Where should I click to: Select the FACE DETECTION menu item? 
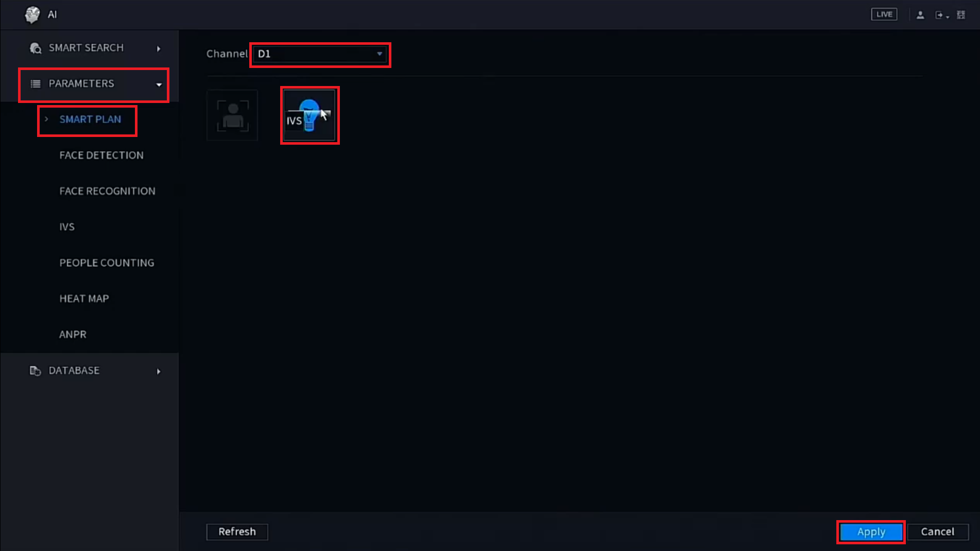tap(101, 155)
